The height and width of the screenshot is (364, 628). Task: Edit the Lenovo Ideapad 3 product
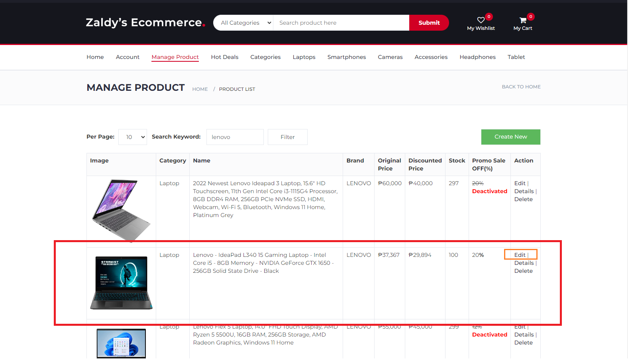pos(520,183)
